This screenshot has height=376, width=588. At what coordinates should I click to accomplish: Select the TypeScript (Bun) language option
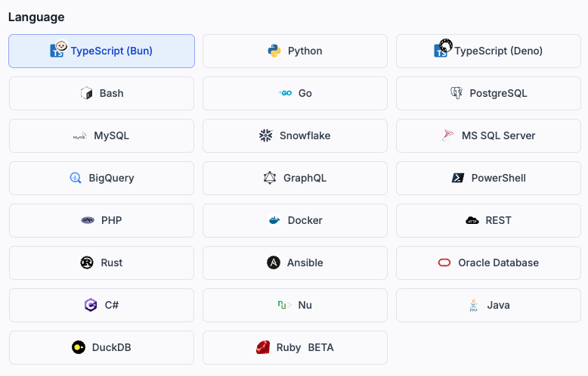pos(101,51)
